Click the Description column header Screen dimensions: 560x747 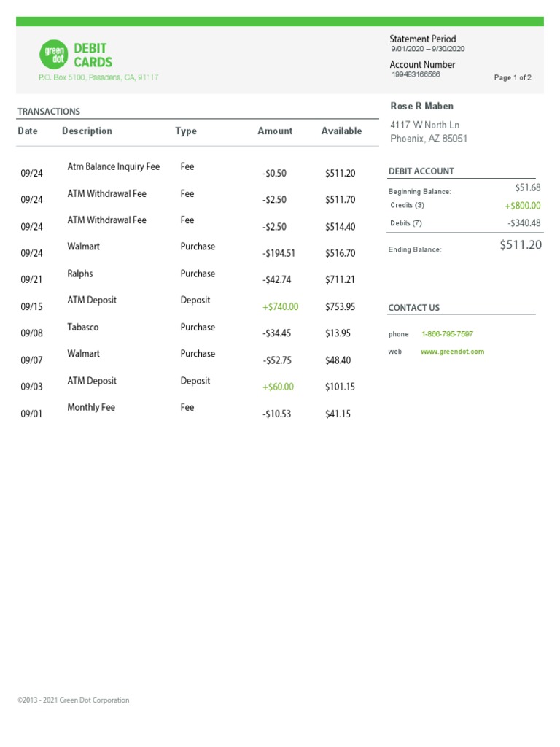point(87,131)
